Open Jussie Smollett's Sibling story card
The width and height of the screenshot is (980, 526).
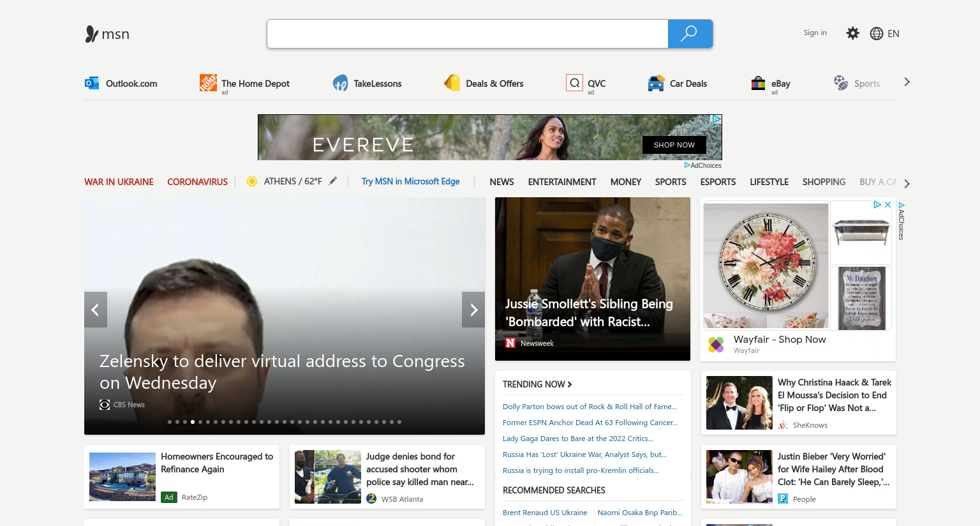tap(593, 279)
